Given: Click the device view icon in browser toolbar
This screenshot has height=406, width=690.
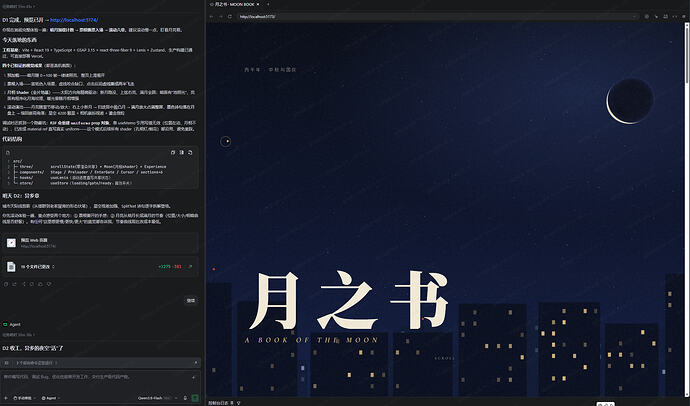Looking at the screenshot, I should click(x=665, y=16).
